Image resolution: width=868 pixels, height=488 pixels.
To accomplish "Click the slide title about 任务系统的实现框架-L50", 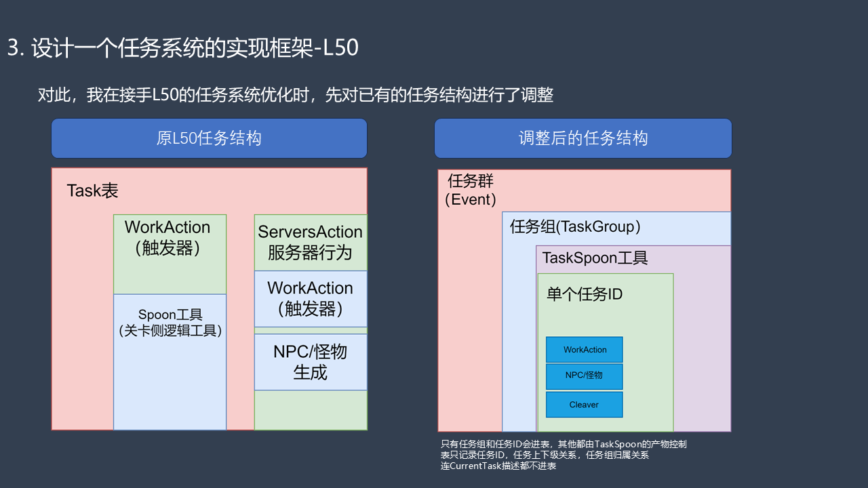I will coord(183,48).
